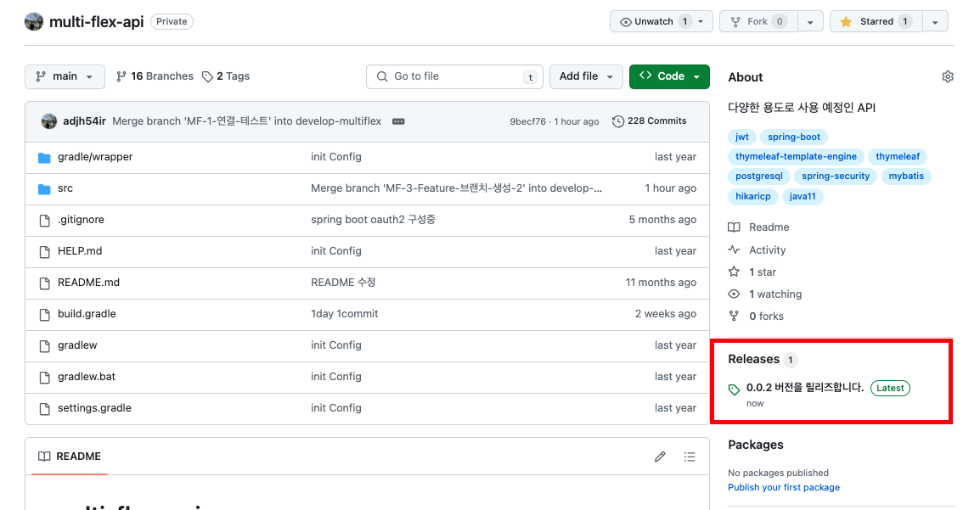Open 2 Tags link
This screenshot has height=510, width=980.
point(226,76)
